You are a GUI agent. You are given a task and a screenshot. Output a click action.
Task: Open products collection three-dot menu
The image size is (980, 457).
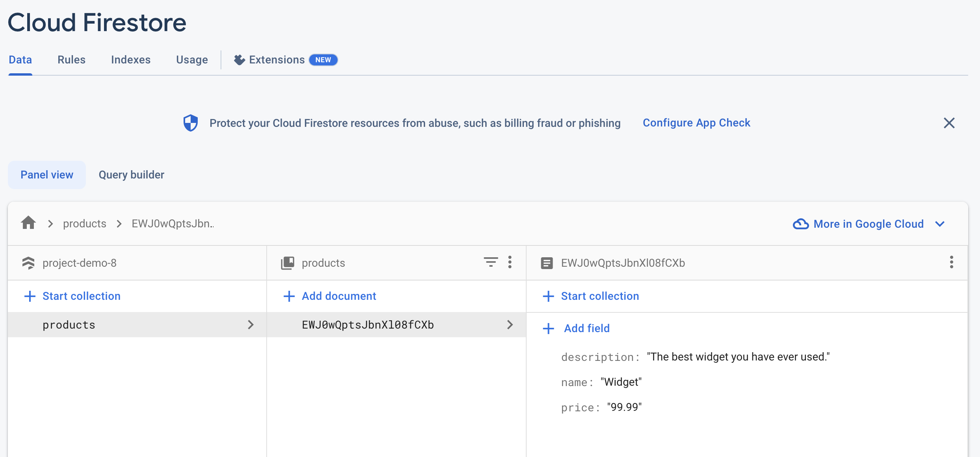tap(510, 262)
